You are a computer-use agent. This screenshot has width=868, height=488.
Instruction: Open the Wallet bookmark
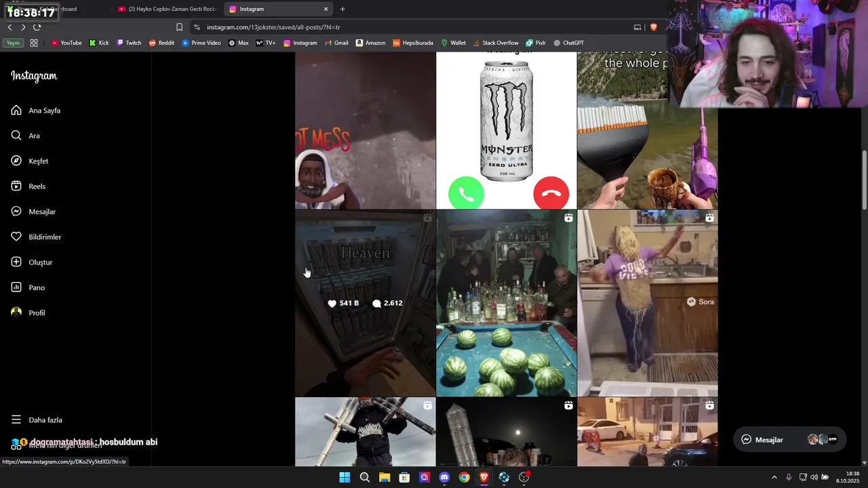click(x=453, y=43)
